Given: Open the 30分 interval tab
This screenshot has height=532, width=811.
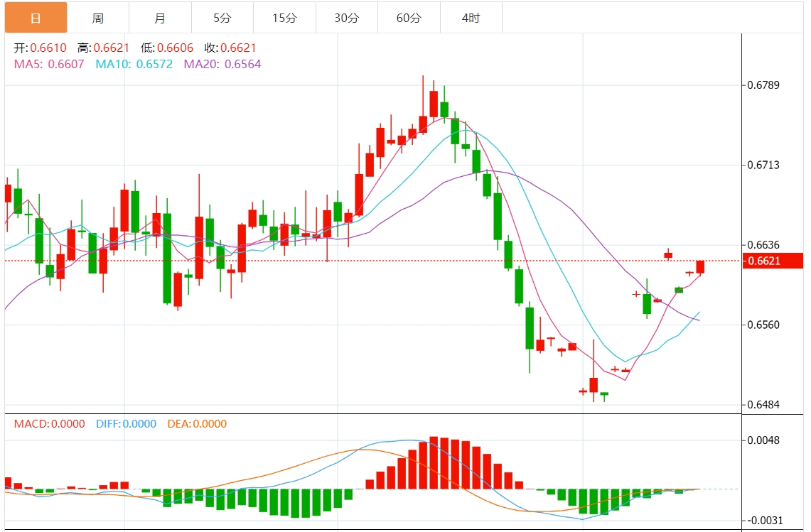Looking at the screenshot, I should click(347, 18).
